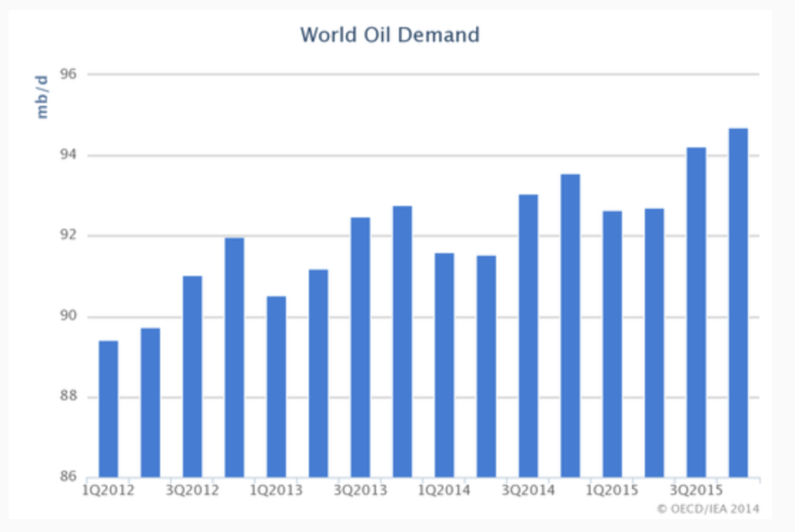Select the blue bar above 1Q2014
Screen dimensions: 795x532
(444, 365)
